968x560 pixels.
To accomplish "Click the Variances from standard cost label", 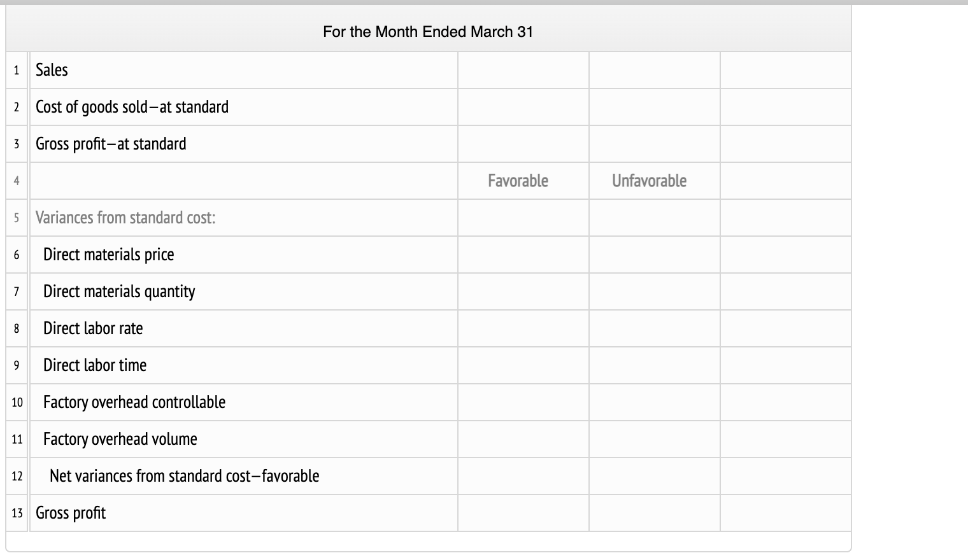I will click(x=125, y=218).
